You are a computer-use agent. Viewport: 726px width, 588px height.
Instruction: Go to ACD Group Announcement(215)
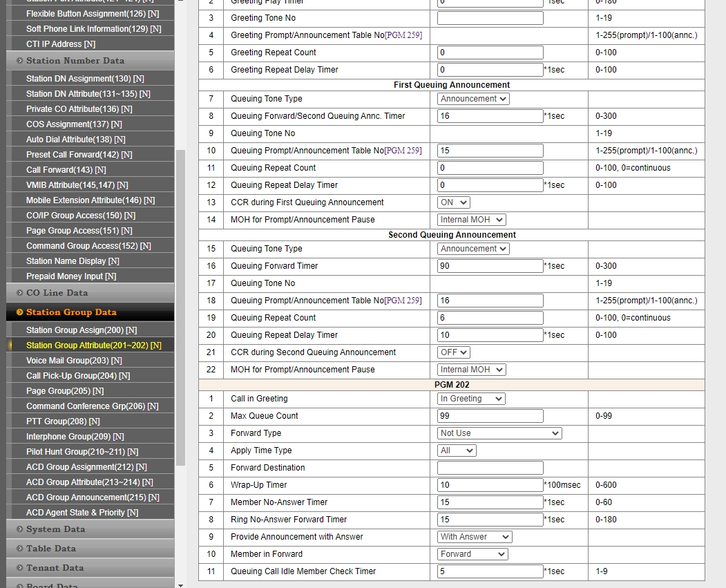[x=92, y=497]
